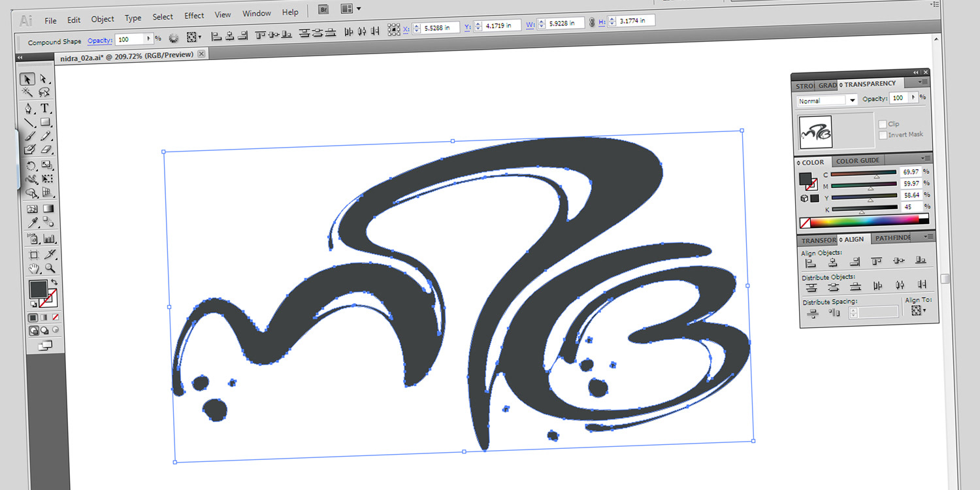Set paint mode to None in toolbox
The height and width of the screenshot is (490, 980).
(x=55, y=317)
